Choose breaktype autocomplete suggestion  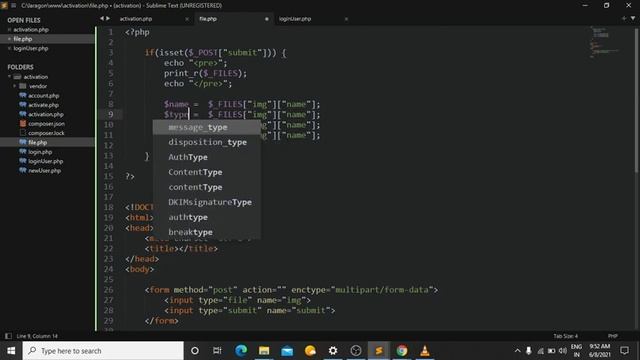point(207,232)
